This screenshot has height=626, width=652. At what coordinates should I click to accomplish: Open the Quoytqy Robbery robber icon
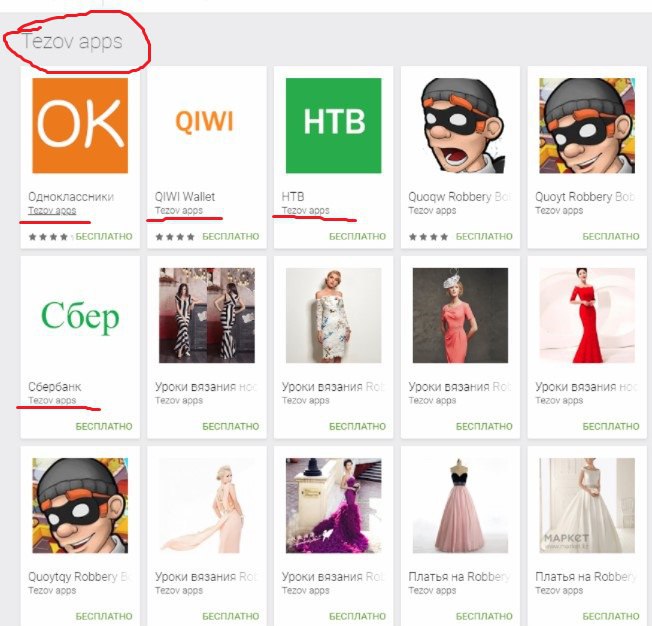click(80, 505)
